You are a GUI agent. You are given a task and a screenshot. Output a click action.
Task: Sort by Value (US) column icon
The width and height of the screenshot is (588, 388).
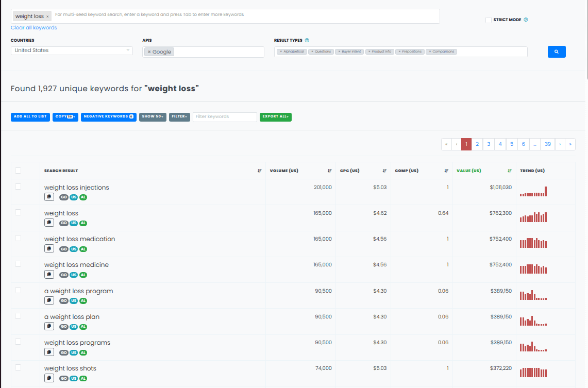[510, 171]
